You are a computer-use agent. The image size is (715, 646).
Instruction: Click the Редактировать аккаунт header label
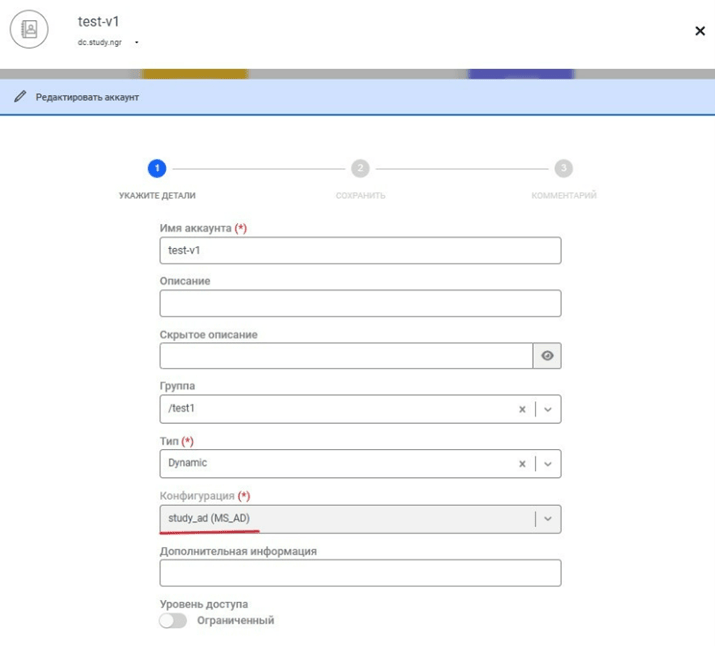[87, 97]
